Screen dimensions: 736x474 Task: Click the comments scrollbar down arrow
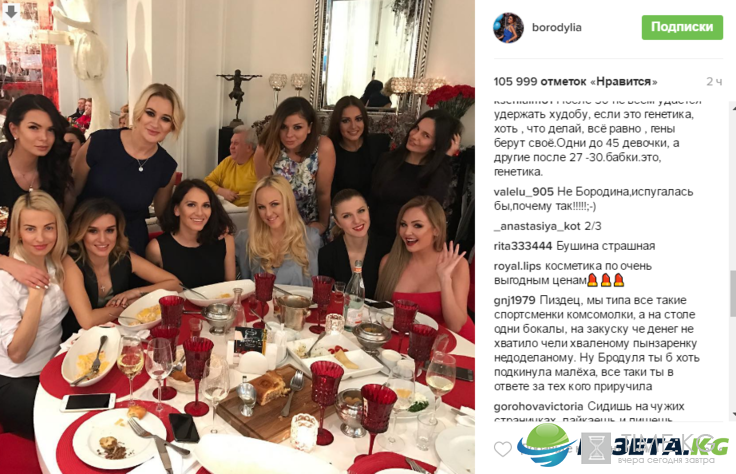pyautogui.click(x=732, y=414)
